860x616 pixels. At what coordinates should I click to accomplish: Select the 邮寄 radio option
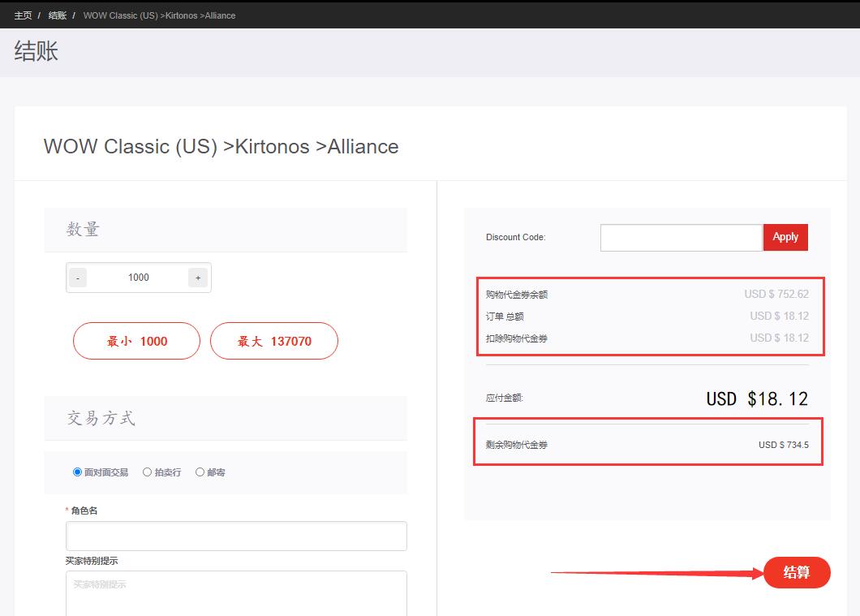[x=200, y=472]
